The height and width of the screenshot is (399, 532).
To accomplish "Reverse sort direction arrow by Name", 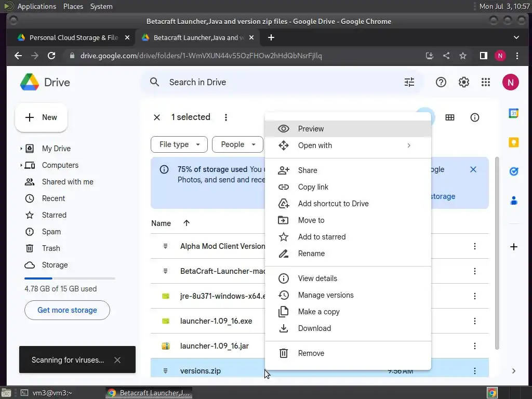I will [187, 223].
